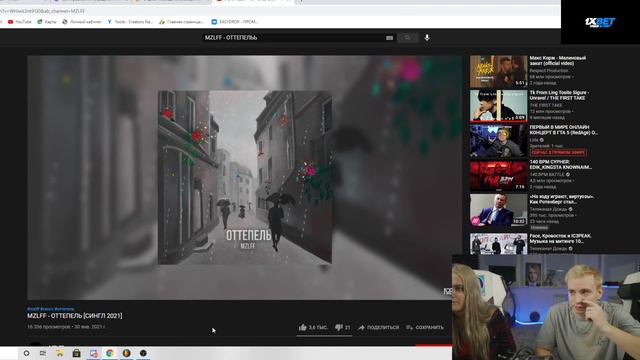The height and width of the screenshot is (360, 640).
Task: Click «На ходу играют, виртуозы» title
Action: [x=562, y=200]
